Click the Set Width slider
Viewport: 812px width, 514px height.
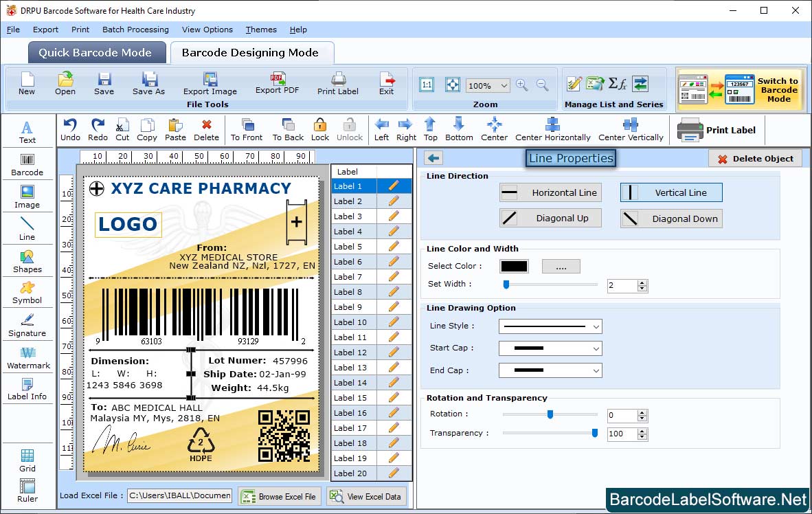click(550, 284)
